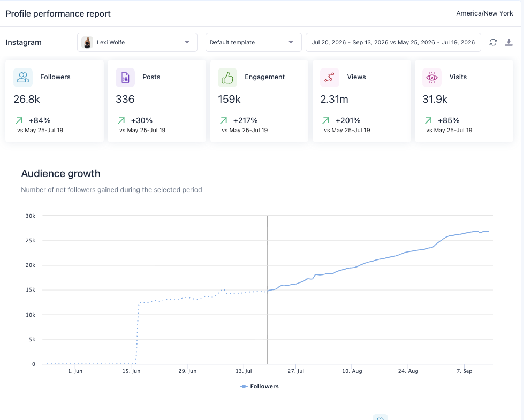Open the Lexi Wolfe profile dropdown
Image resolution: width=524 pixels, height=420 pixels.
[137, 42]
